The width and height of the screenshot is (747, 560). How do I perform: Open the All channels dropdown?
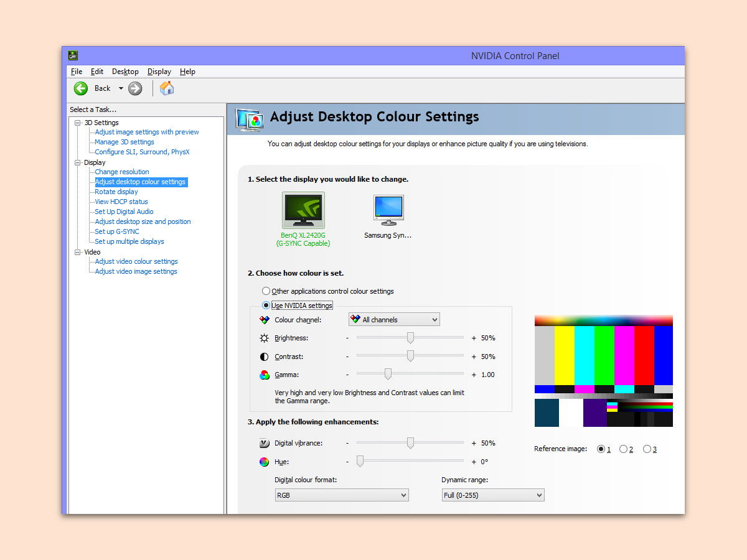coord(394,320)
